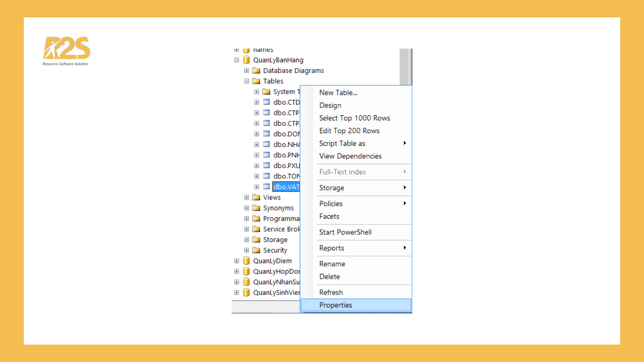
Task: Click the dbo.VAT table icon
Action: point(266,187)
